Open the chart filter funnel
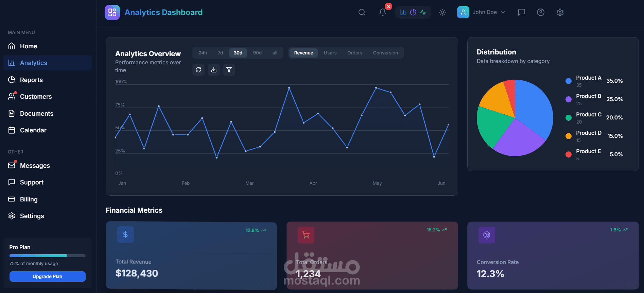The width and height of the screenshot is (644, 293). [229, 70]
